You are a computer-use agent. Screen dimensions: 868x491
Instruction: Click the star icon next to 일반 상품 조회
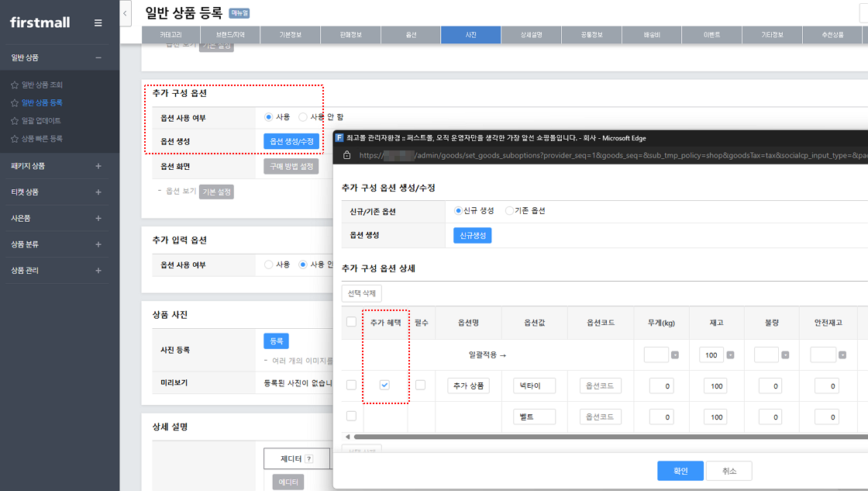pos(15,85)
